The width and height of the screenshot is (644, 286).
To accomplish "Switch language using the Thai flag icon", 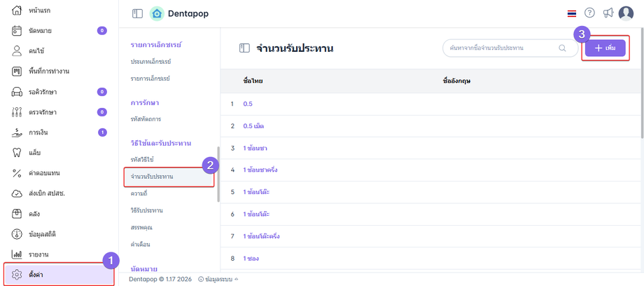I will pyautogui.click(x=572, y=13).
